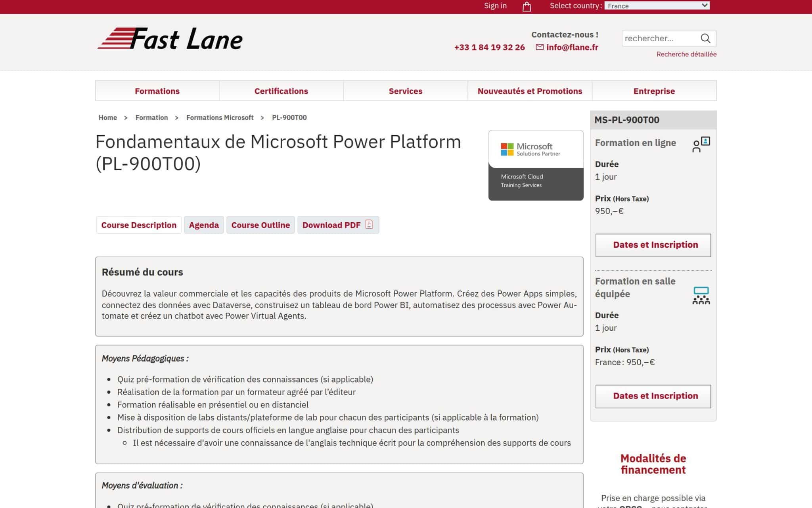This screenshot has width=812, height=508.
Task: Open Nouveautés et Promotions menu
Action: (530, 91)
